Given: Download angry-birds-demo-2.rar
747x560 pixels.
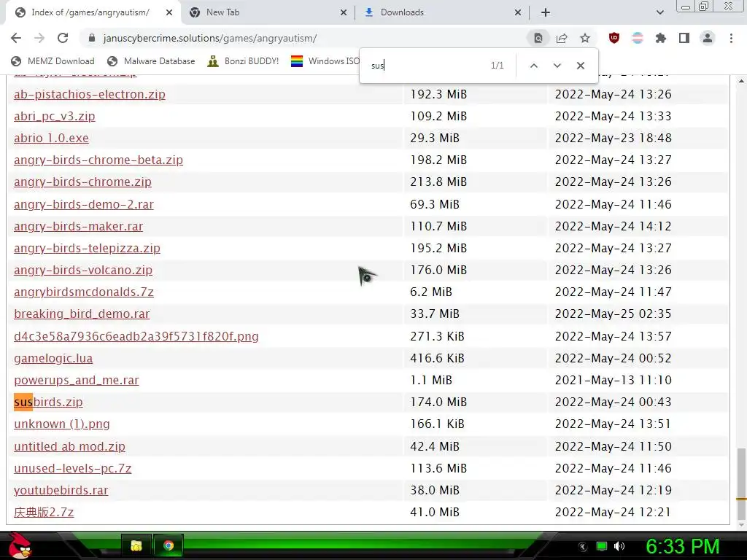Looking at the screenshot, I should click(83, 204).
